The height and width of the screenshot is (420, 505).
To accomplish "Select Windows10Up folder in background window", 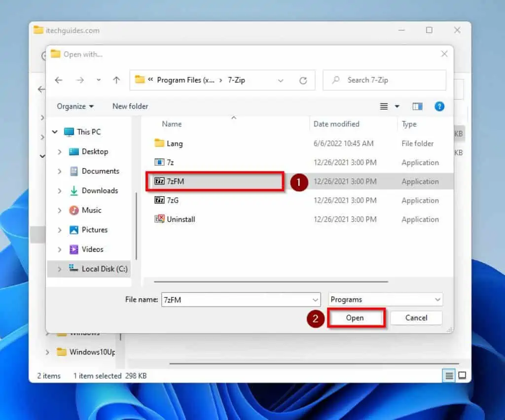I will (92, 352).
